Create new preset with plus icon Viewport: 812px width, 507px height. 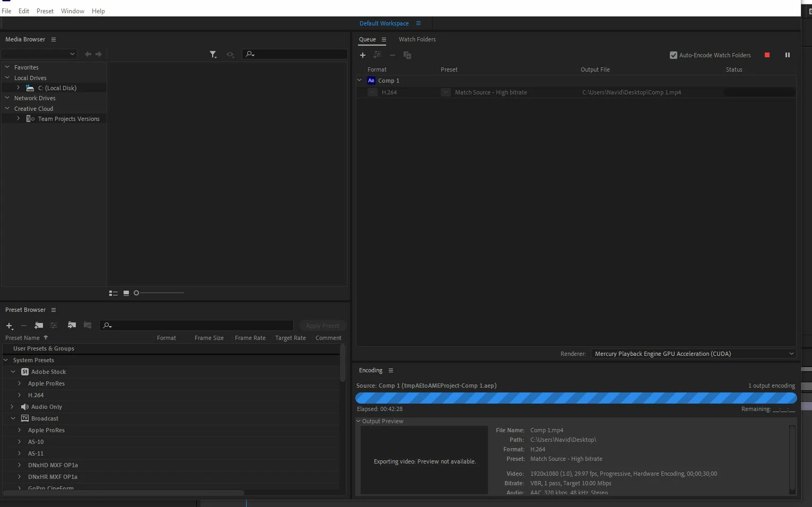[9, 326]
